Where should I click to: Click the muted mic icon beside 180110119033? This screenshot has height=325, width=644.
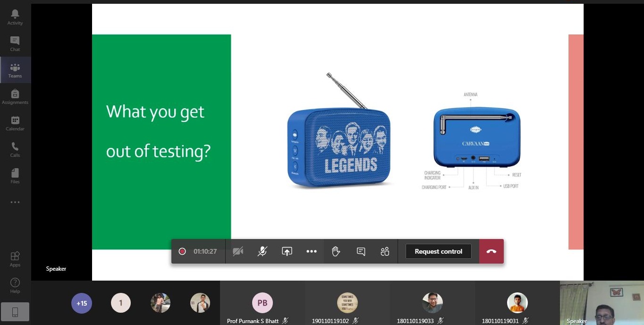click(x=441, y=321)
